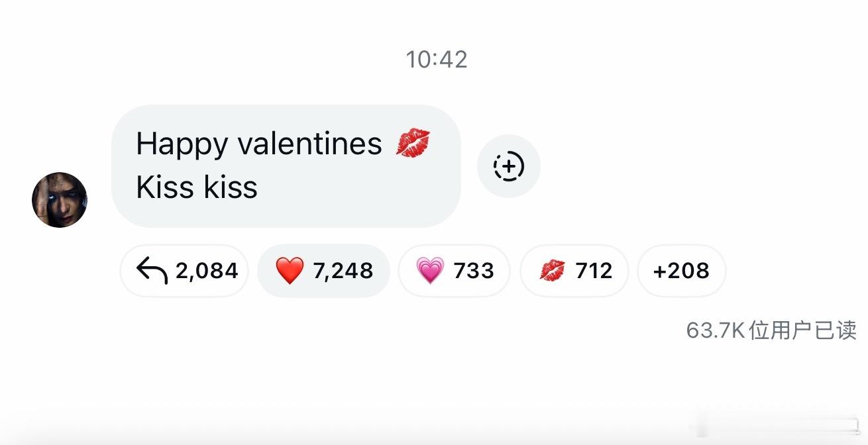Click the red heart emoji reaction

[x=290, y=271]
